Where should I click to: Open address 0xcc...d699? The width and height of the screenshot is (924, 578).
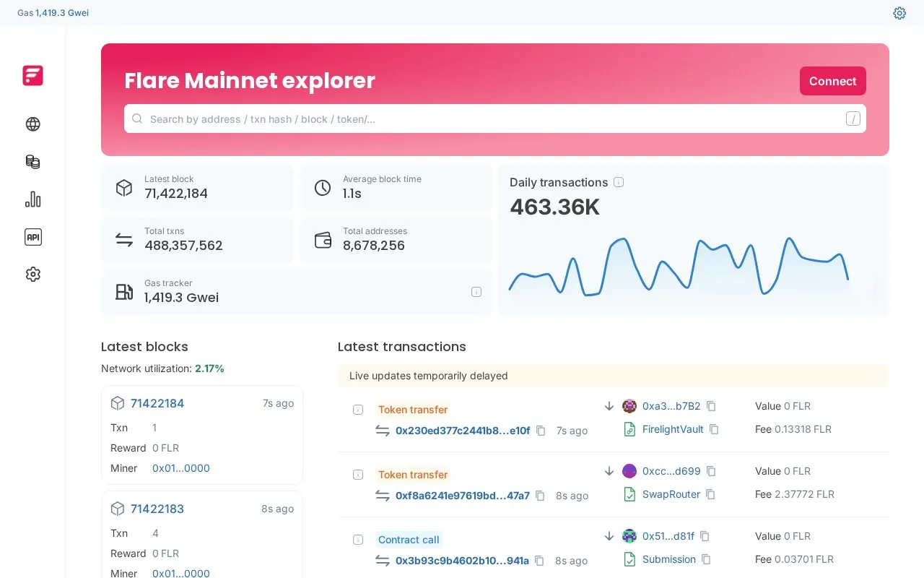click(671, 471)
